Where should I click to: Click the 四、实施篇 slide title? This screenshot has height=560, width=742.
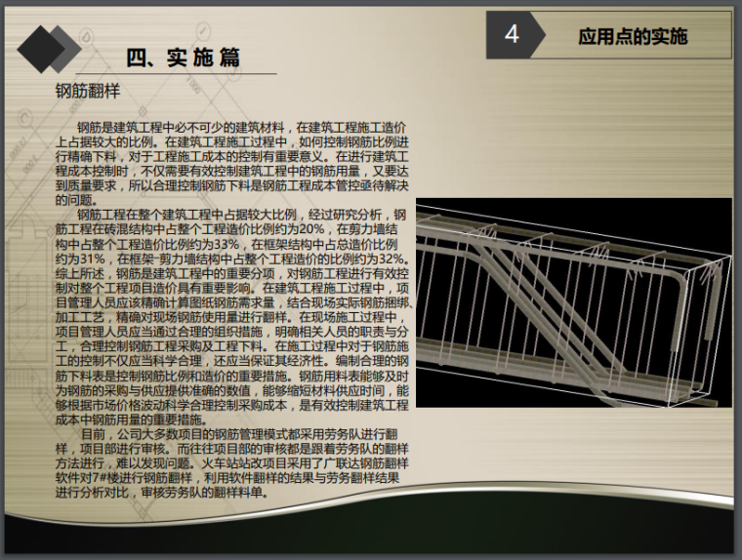[185, 58]
